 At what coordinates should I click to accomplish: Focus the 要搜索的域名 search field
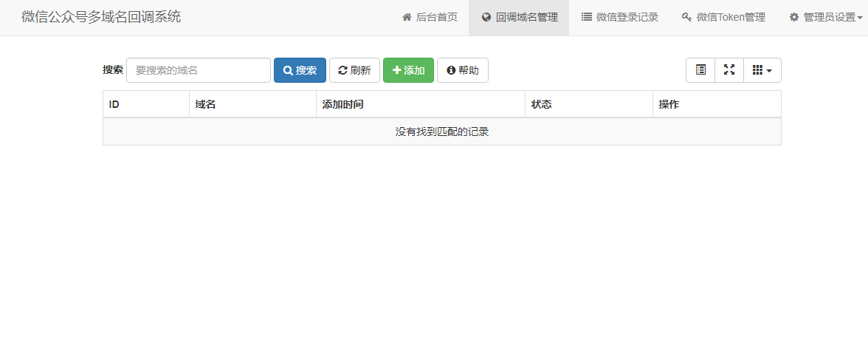point(199,70)
